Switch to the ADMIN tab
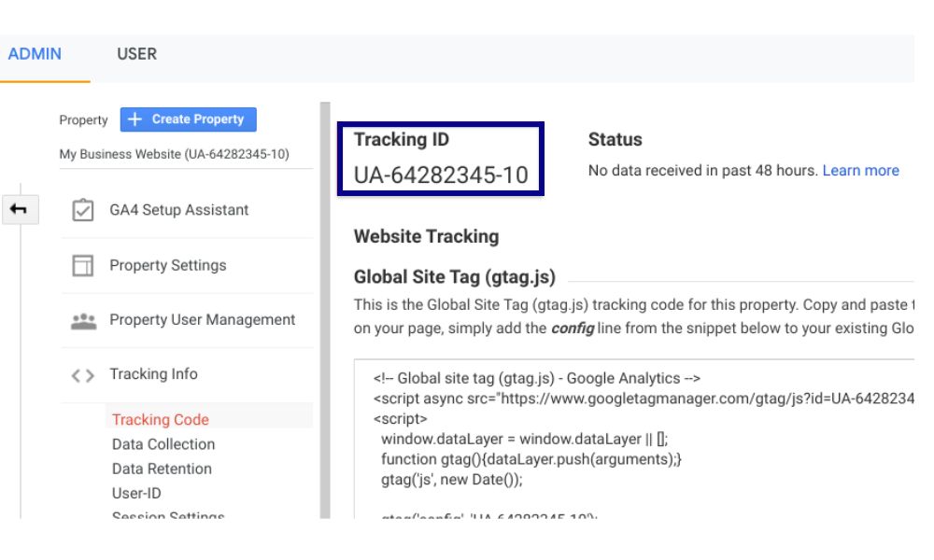The image size is (934, 560). click(x=35, y=54)
